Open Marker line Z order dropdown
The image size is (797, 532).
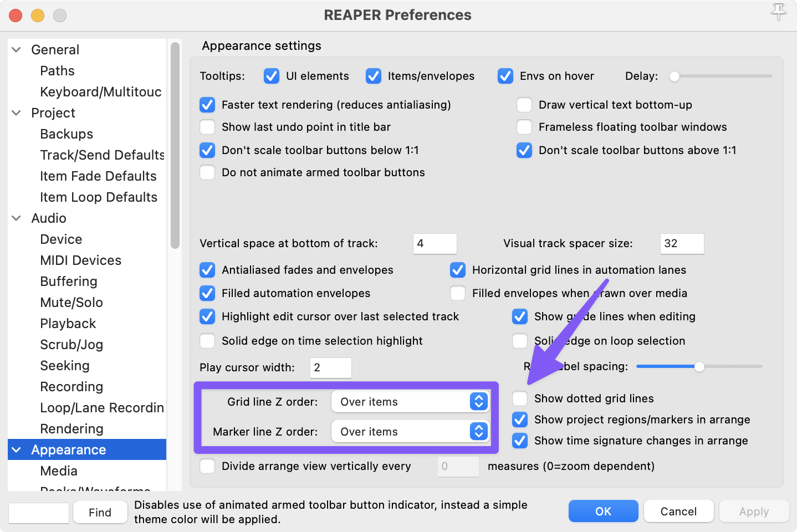410,432
